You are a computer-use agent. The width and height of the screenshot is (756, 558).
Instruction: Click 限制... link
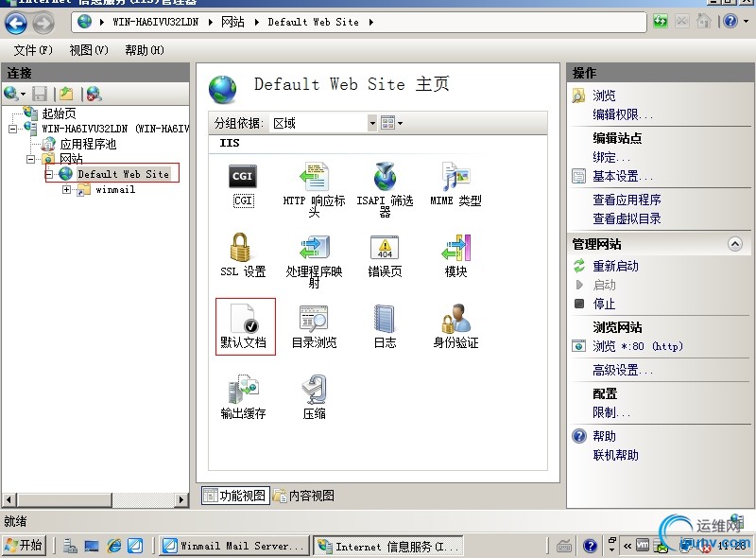point(610,412)
